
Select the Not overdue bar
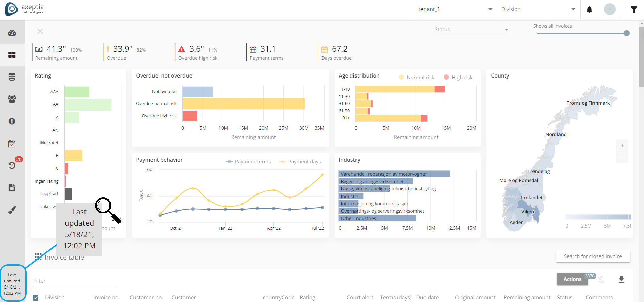(198, 92)
